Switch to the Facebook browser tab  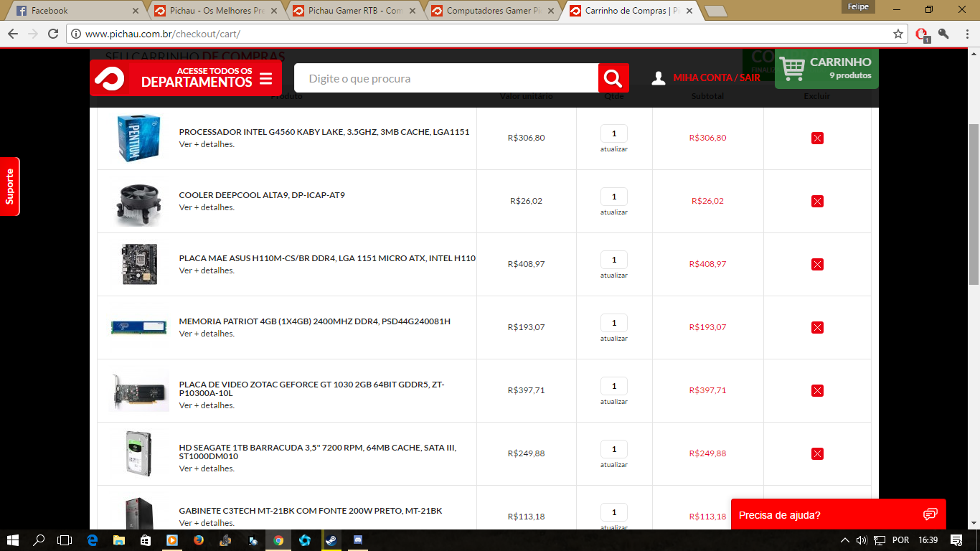coord(76,11)
